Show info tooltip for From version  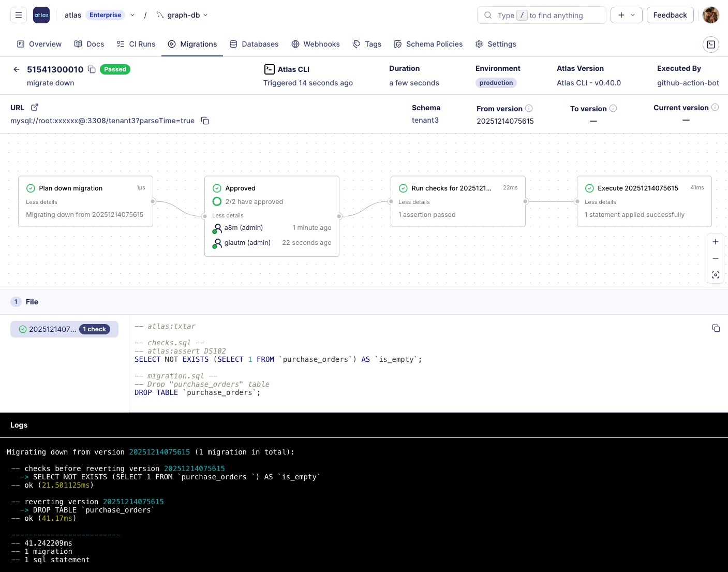pos(529,108)
